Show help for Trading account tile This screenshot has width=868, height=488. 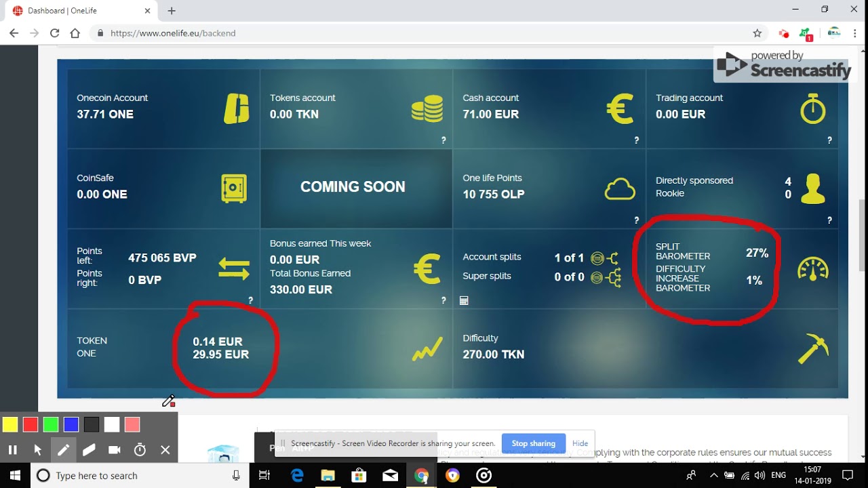pos(829,140)
